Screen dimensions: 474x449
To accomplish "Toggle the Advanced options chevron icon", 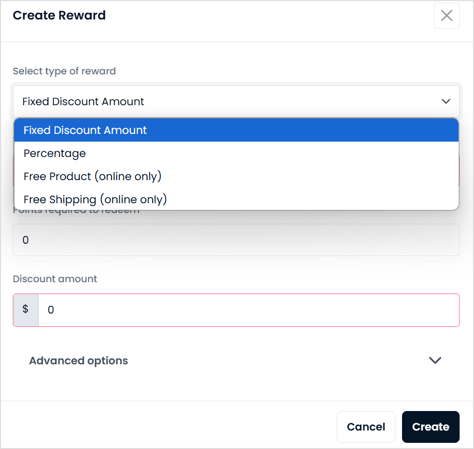I will 435,360.
